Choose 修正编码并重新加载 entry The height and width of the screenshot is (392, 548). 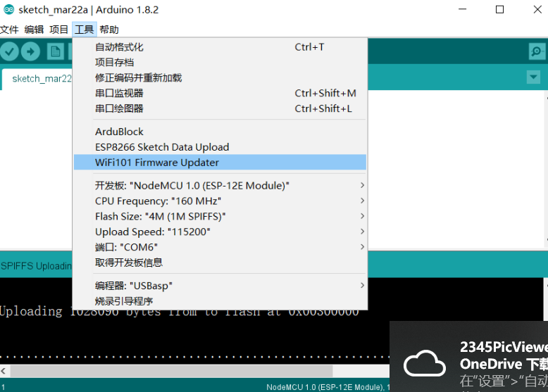pyautogui.click(x=220, y=78)
